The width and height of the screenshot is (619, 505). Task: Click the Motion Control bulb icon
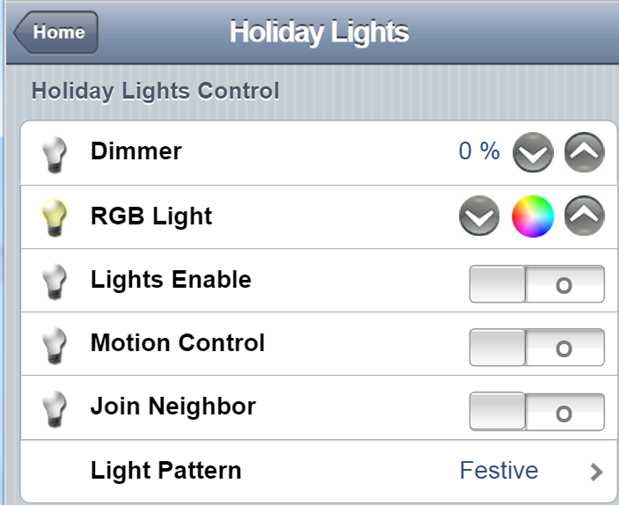[54, 345]
